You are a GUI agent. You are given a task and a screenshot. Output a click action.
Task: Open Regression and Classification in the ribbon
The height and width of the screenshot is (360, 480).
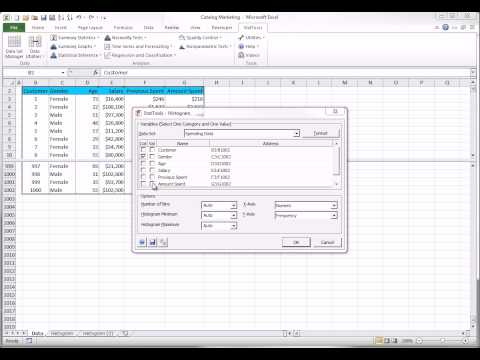tap(140, 55)
